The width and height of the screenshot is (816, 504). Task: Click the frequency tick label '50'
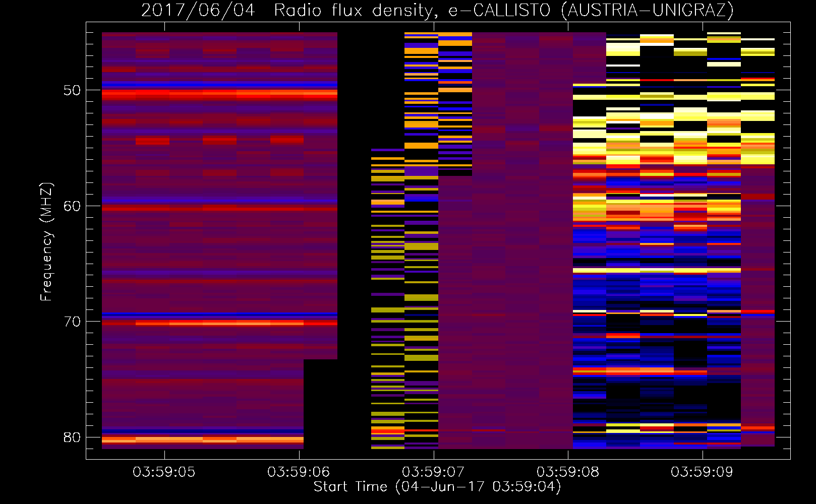coord(72,90)
